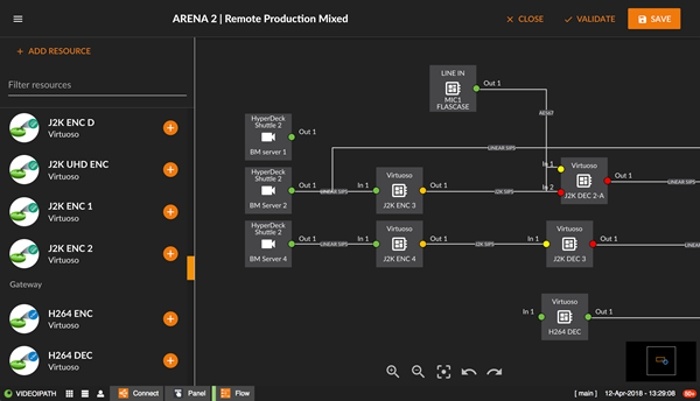Add H264 DEC resource via plus
This screenshot has height=401, width=700.
tap(170, 361)
